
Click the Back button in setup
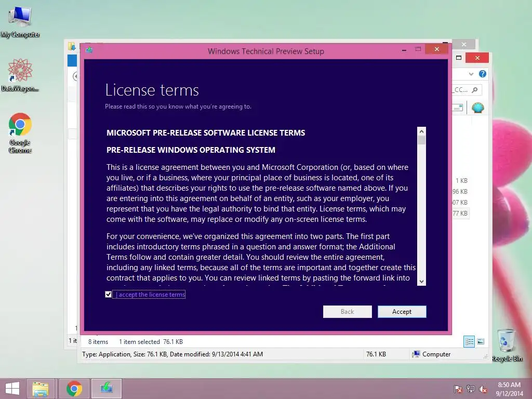point(347,312)
